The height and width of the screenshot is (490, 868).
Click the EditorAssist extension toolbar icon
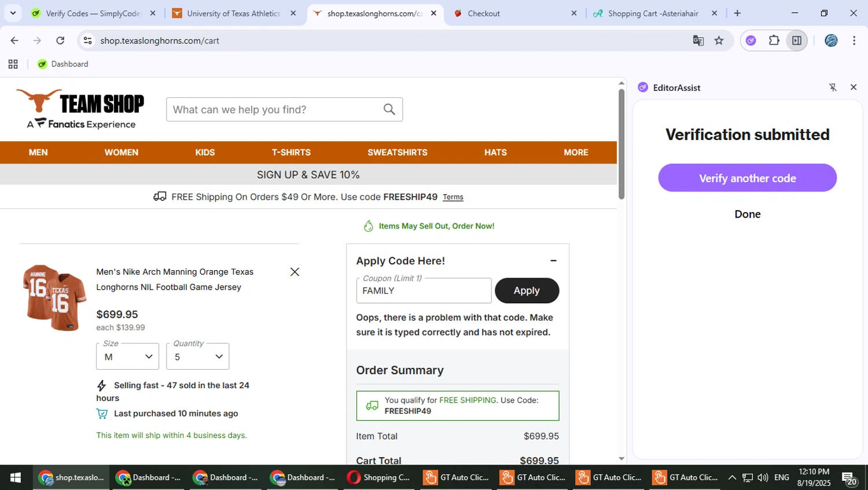[751, 40]
